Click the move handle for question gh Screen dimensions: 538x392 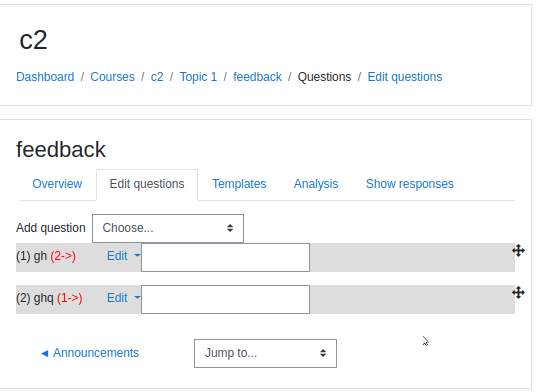click(x=518, y=251)
